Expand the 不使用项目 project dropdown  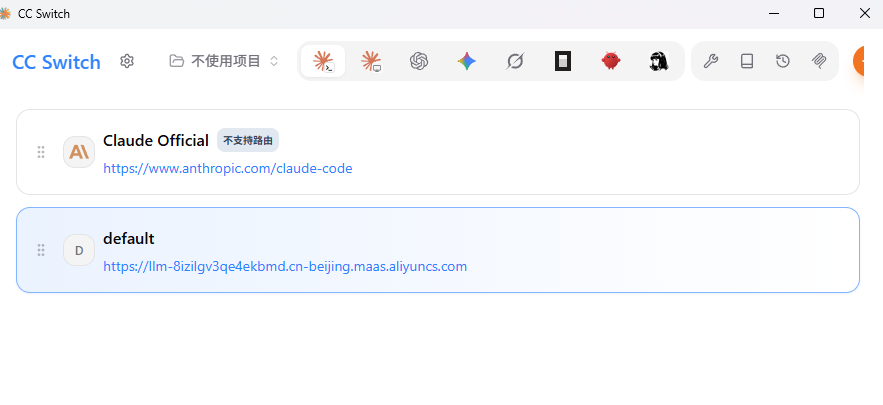click(224, 61)
